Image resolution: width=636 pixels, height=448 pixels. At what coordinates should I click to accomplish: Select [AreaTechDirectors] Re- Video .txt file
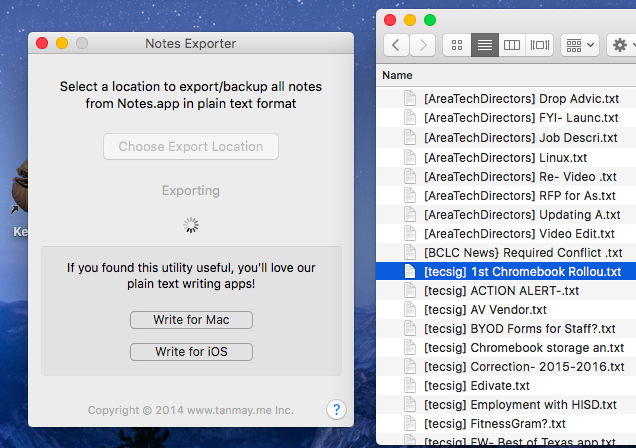[x=506, y=176]
